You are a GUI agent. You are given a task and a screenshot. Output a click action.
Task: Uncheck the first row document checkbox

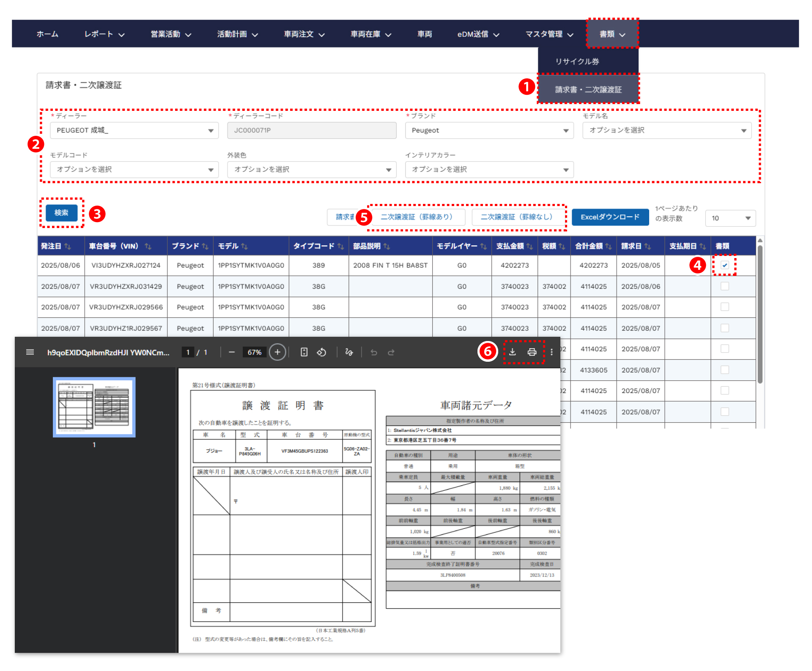724,265
